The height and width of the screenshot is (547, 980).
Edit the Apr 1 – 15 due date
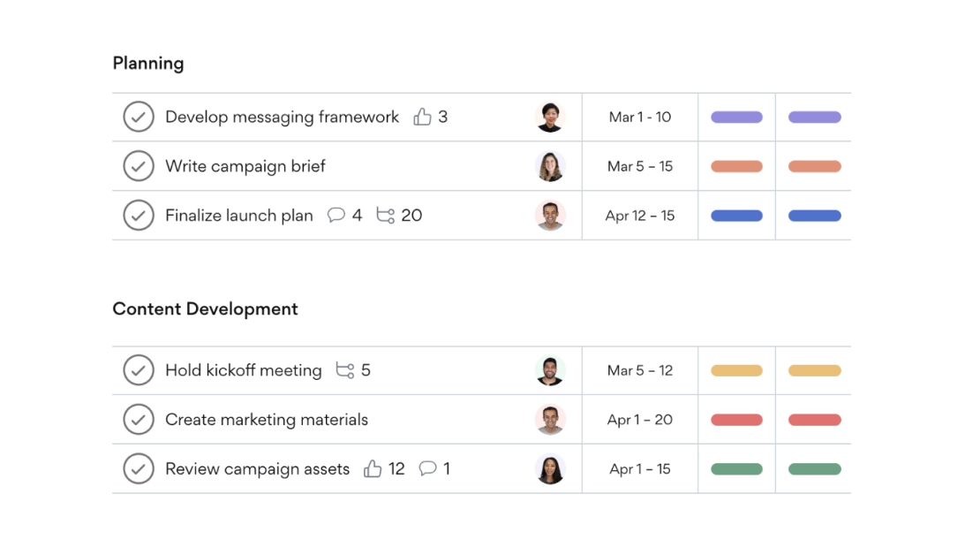coord(640,468)
